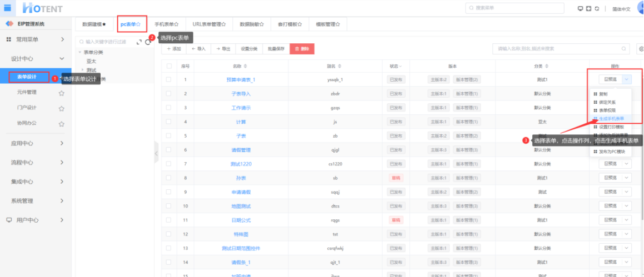644x277 pixels.
Task: Open the 申请请假 form link
Action: [241, 192]
